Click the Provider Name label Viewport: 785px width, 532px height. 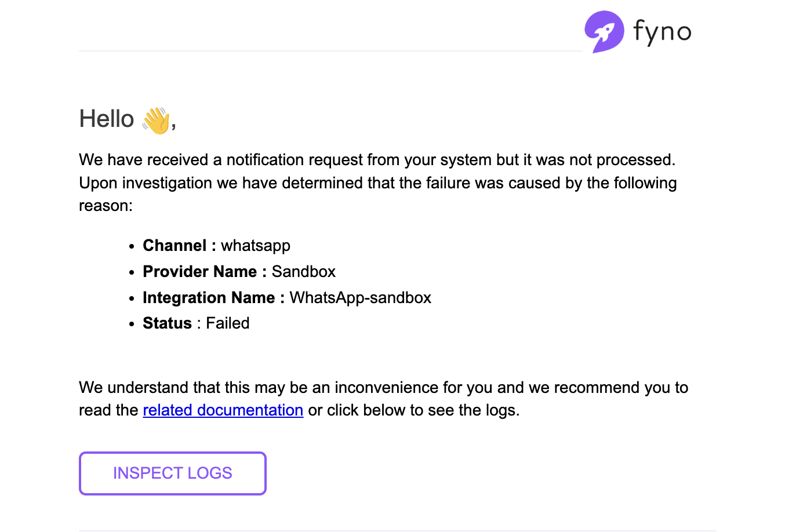[x=199, y=271]
